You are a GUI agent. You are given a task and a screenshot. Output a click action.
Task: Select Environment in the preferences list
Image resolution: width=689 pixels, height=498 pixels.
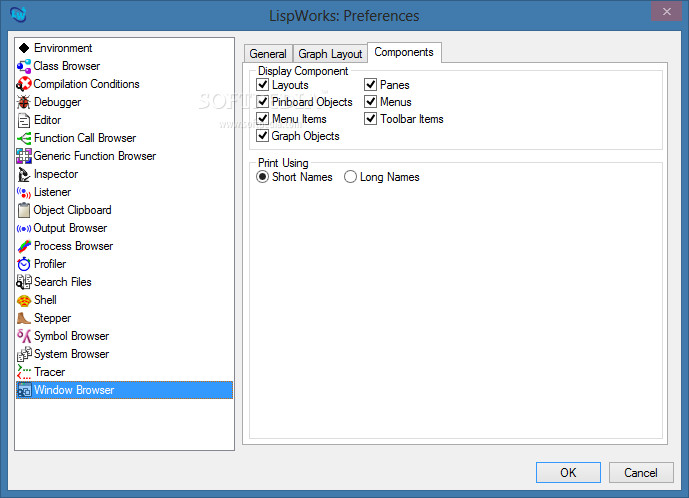point(63,48)
